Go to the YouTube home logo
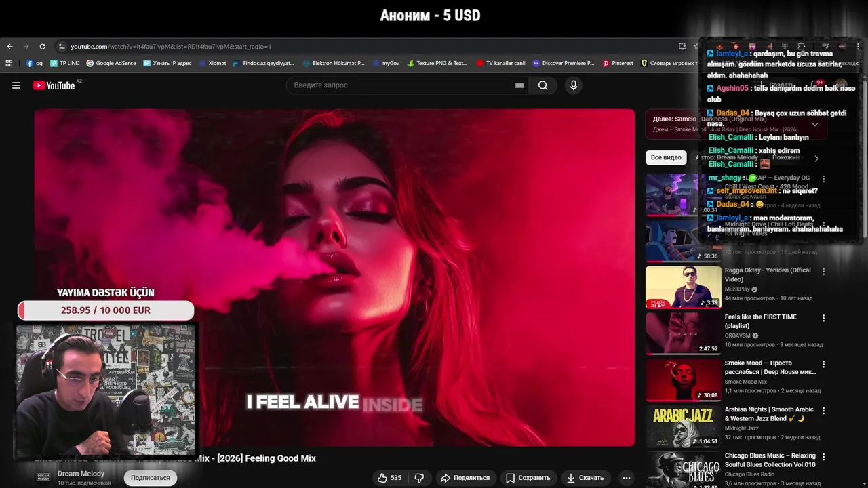The image size is (868, 488). pyautogui.click(x=54, y=85)
